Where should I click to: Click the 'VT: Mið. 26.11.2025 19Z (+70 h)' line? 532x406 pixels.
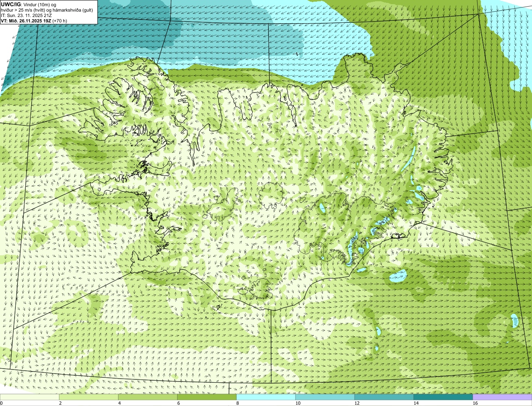pyautogui.click(x=34, y=20)
